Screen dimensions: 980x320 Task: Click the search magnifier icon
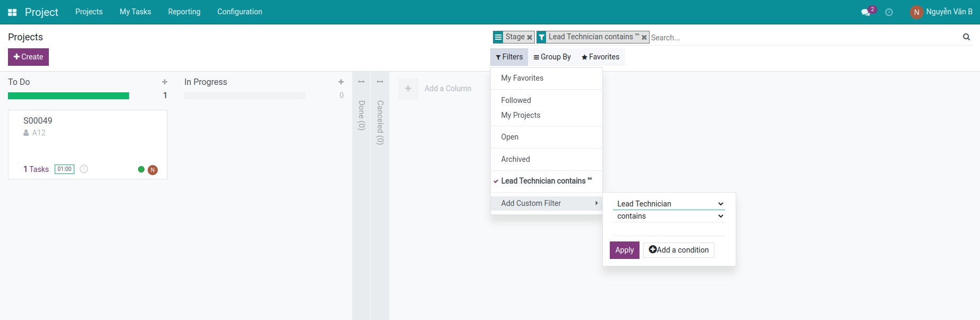966,37
